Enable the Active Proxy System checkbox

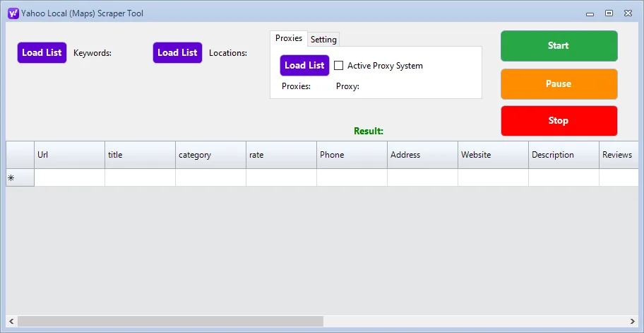coord(339,66)
